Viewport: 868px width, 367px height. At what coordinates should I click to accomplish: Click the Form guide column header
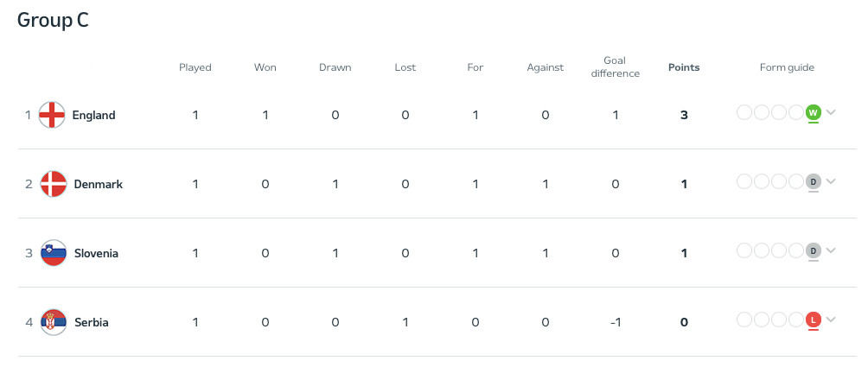[x=787, y=67]
